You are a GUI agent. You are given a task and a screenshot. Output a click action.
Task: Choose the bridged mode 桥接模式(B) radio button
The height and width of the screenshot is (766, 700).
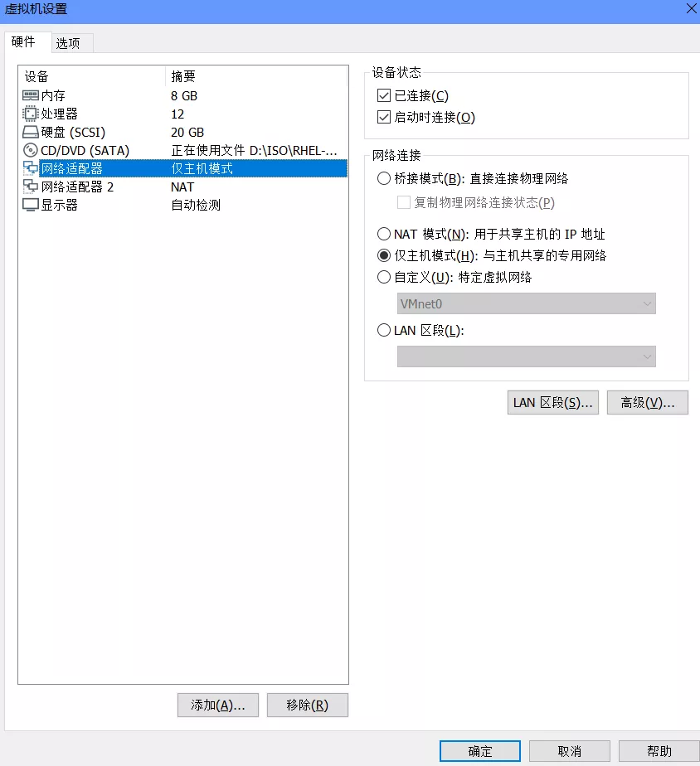(384, 178)
